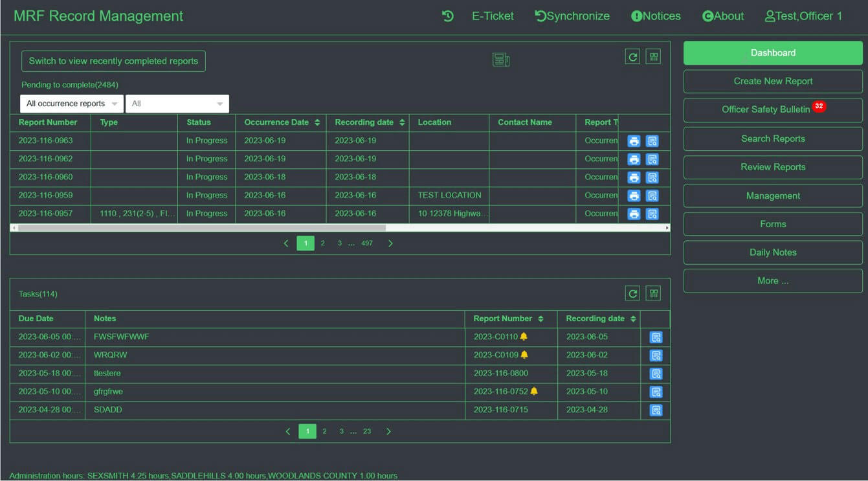Image resolution: width=868 pixels, height=481 pixels.
Task: Open Notices from the top bar
Action: click(656, 16)
